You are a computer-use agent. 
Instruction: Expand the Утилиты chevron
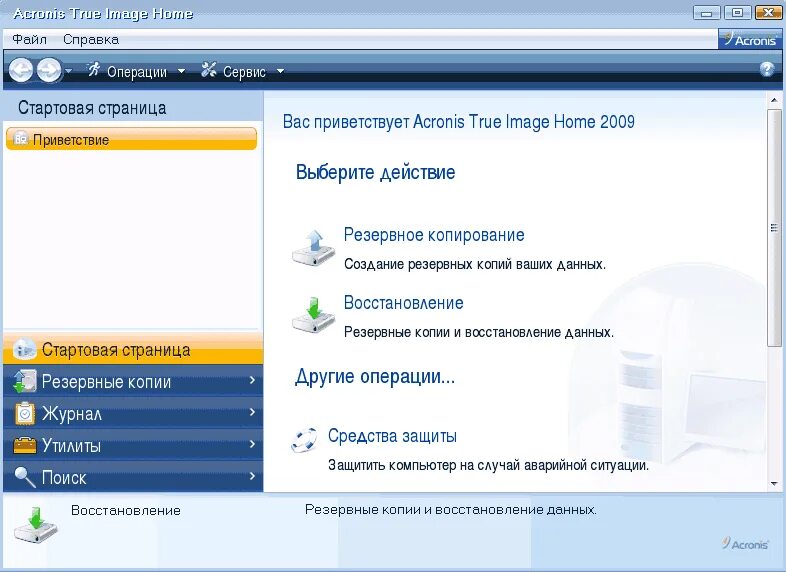pyautogui.click(x=252, y=445)
